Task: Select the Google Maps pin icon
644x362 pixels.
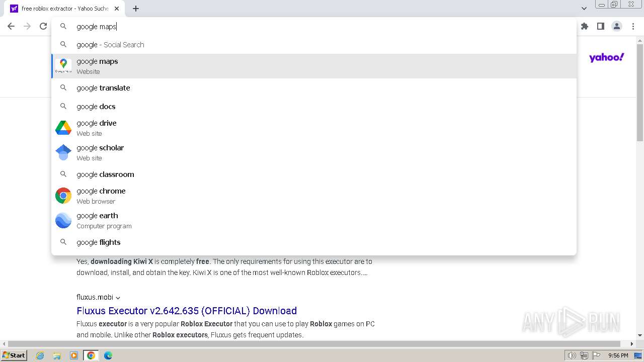Action: point(63,65)
